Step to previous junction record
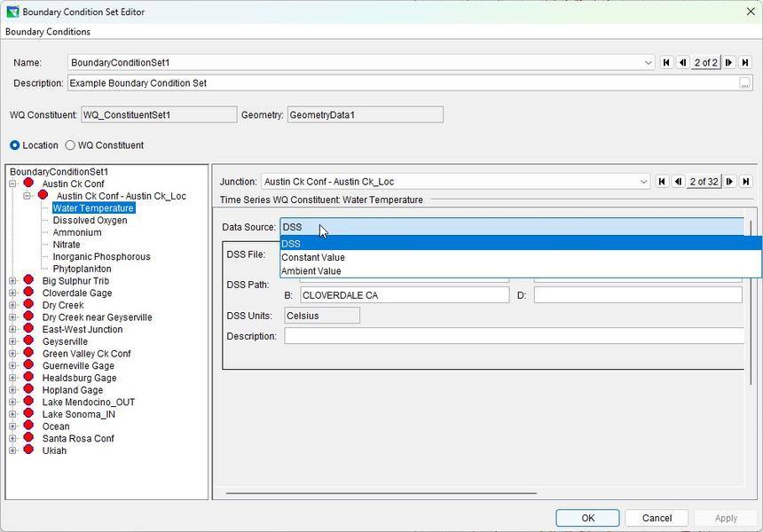The width and height of the screenshot is (763, 532). point(679,182)
